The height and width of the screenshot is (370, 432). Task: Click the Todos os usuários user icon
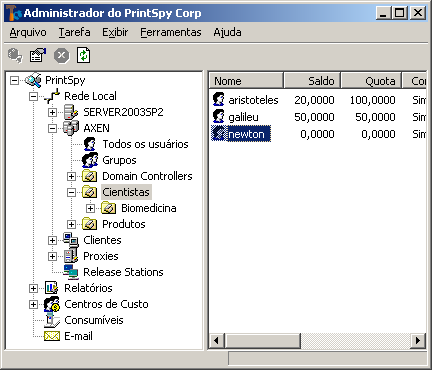coord(90,144)
